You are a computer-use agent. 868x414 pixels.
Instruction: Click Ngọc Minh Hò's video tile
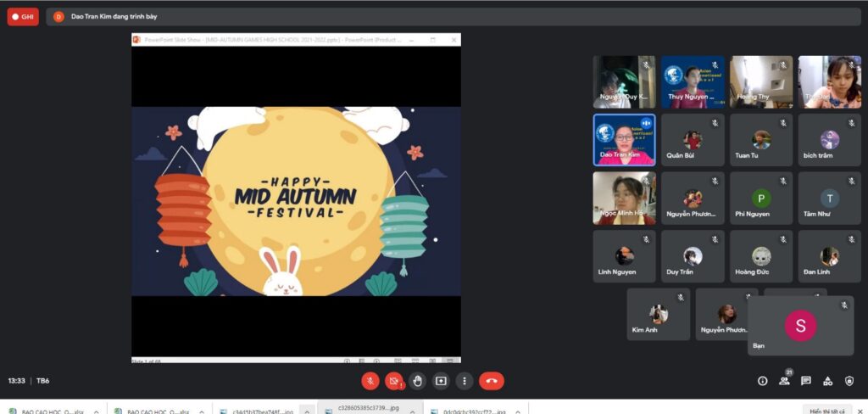coord(625,199)
